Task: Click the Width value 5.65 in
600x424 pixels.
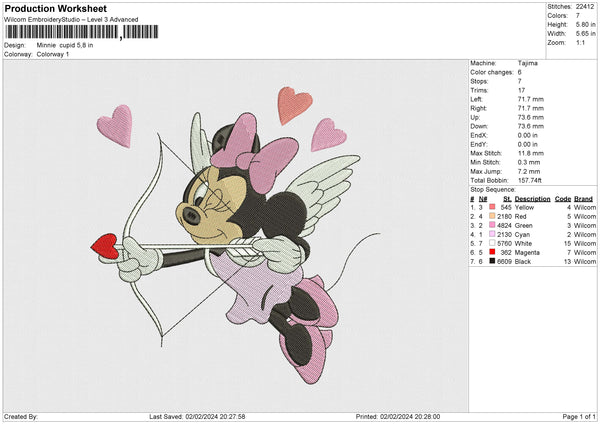Action: click(585, 34)
